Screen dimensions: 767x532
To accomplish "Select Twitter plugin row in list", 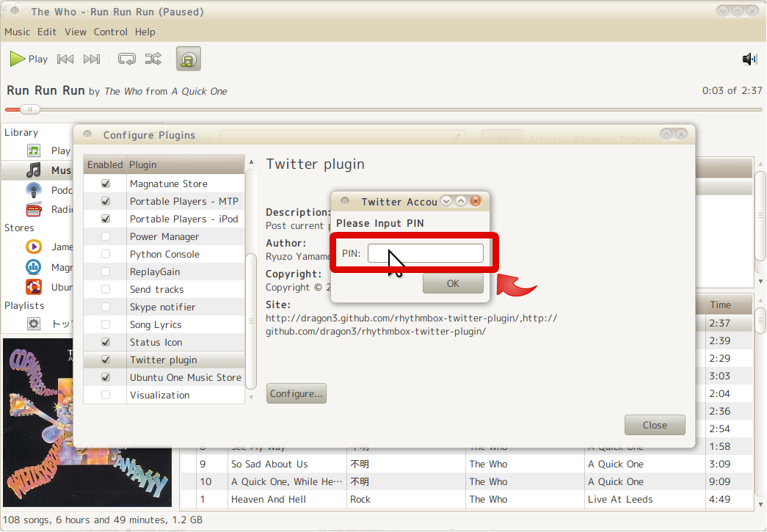I will 164,360.
